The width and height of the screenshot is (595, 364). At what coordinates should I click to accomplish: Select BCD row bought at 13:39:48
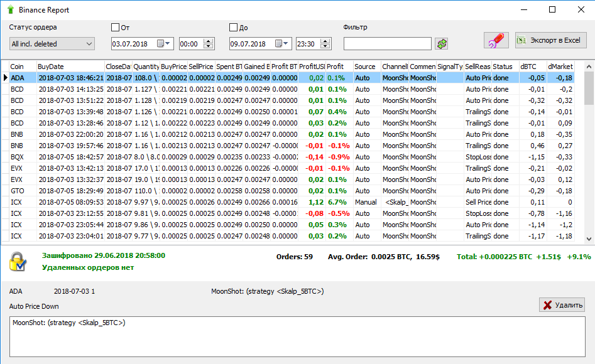(292, 112)
